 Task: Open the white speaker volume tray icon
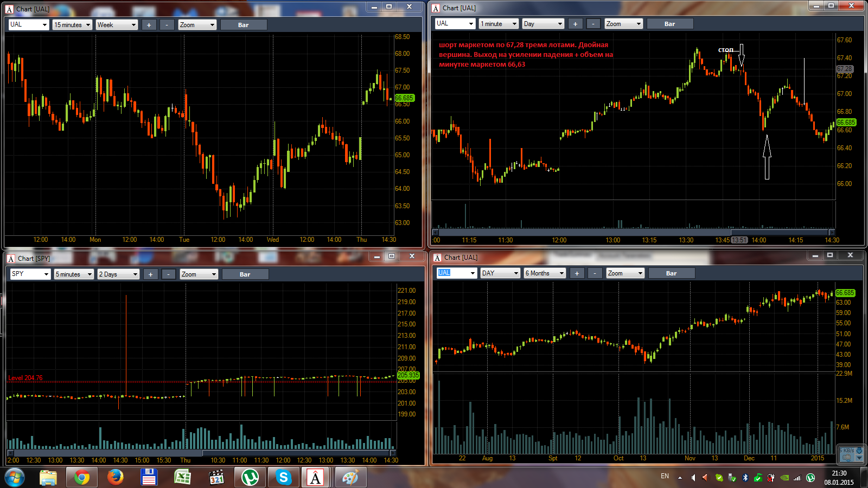click(693, 478)
